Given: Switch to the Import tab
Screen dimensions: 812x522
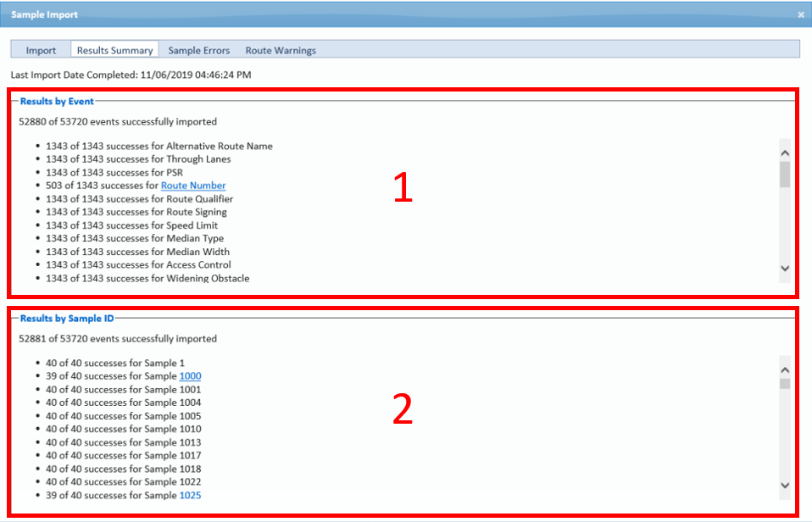Looking at the screenshot, I should pos(41,50).
